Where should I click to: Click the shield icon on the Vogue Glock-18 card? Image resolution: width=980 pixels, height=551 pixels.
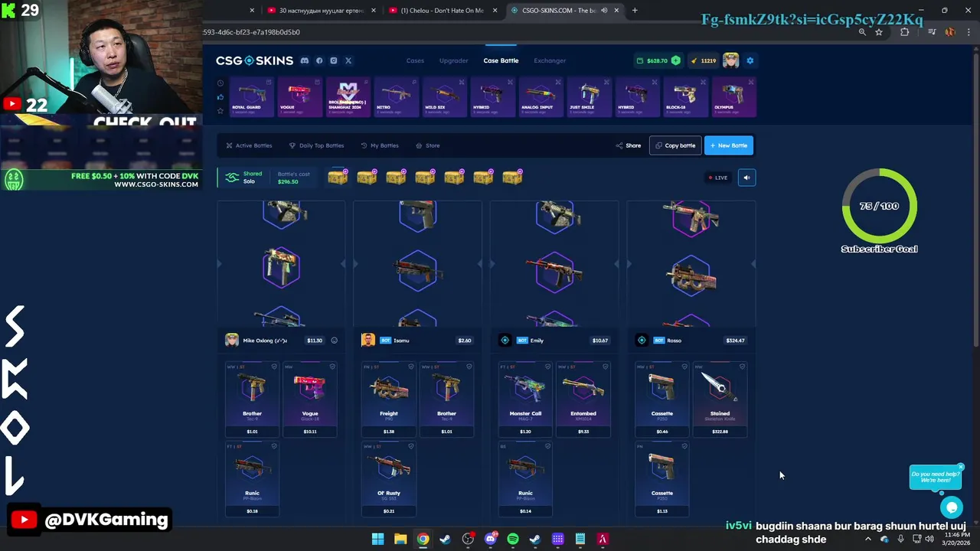pyautogui.click(x=332, y=367)
